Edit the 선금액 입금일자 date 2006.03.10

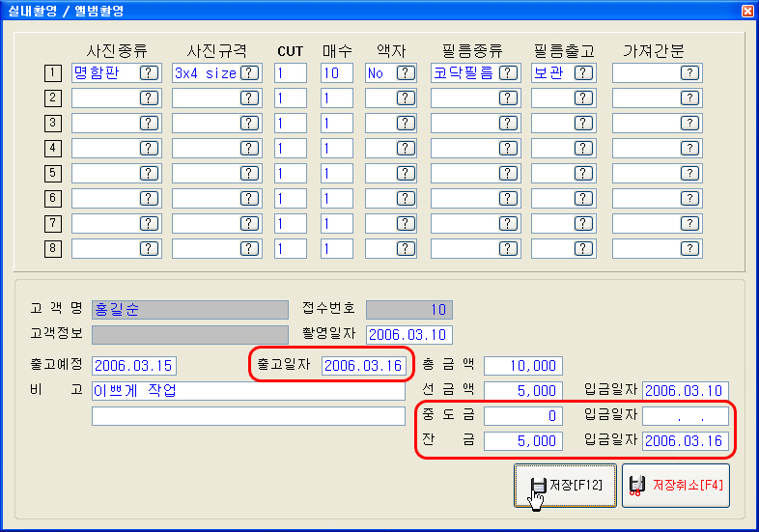(686, 391)
